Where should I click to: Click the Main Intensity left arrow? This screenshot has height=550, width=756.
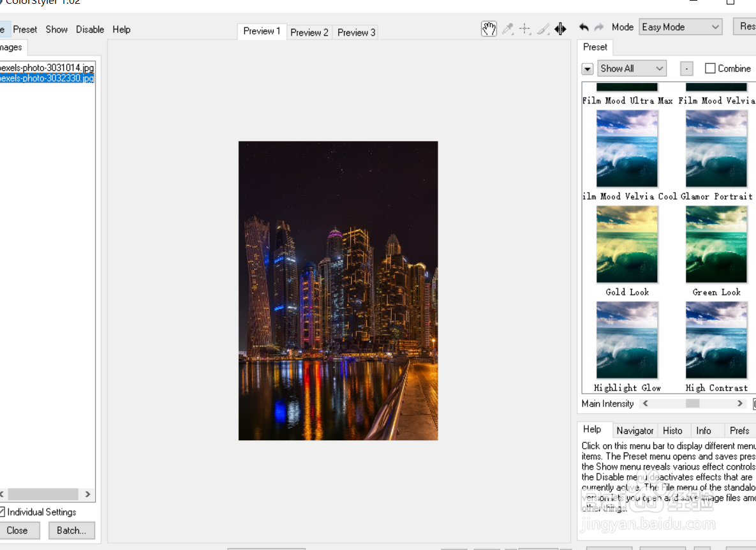point(645,403)
